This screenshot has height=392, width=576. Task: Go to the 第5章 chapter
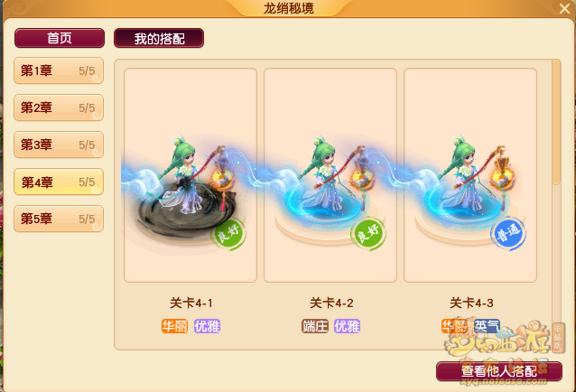tap(59, 219)
